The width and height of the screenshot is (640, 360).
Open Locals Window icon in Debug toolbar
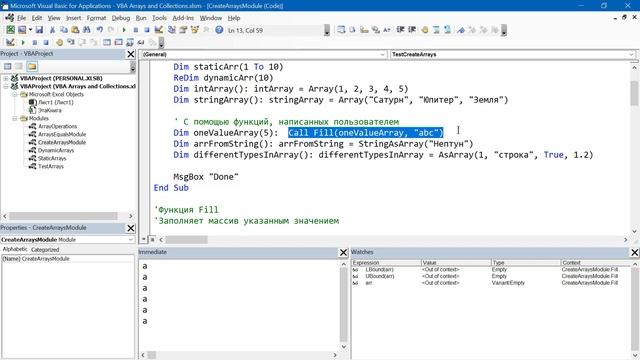point(107,42)
